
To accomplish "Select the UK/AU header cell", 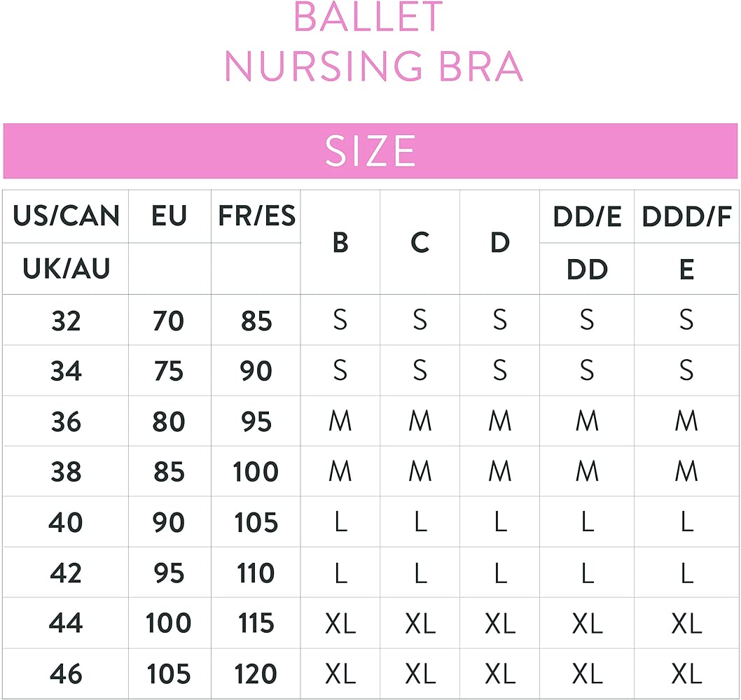I will (x=66, y=269).
